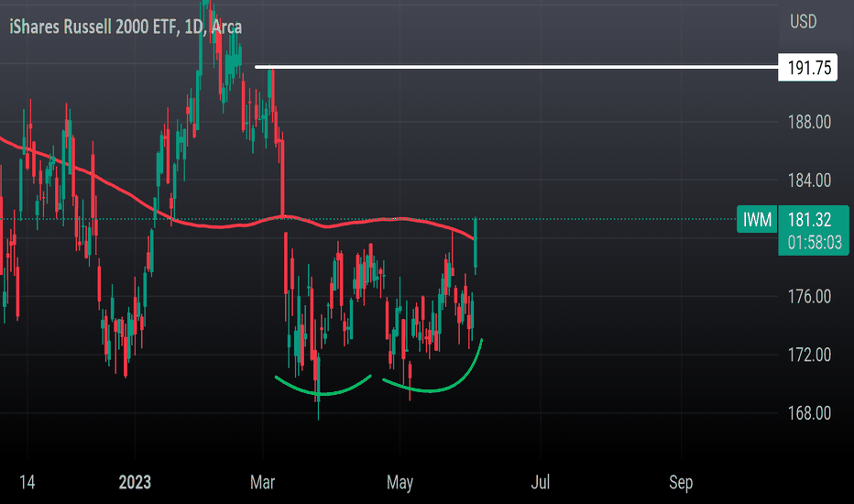The height and width of the screenshot is (504, 854).
Task: Click the Sep date axis label
Action: tap(681, 483)
